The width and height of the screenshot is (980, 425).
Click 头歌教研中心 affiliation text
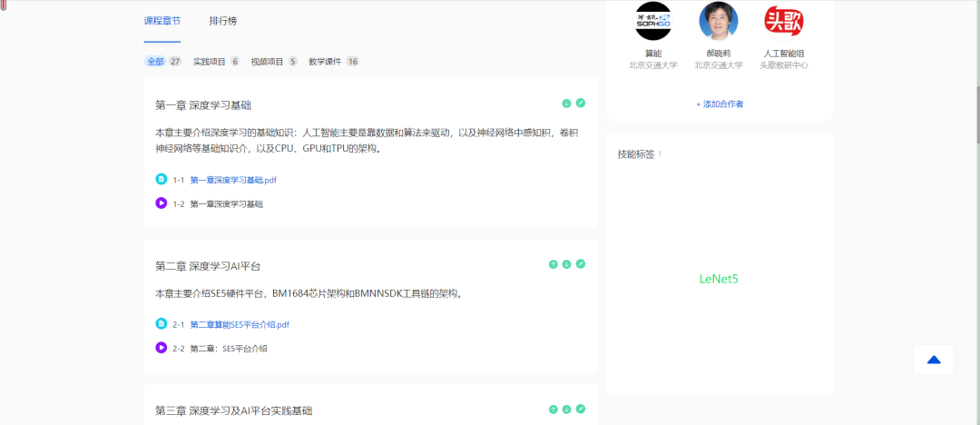pos(784,65)
